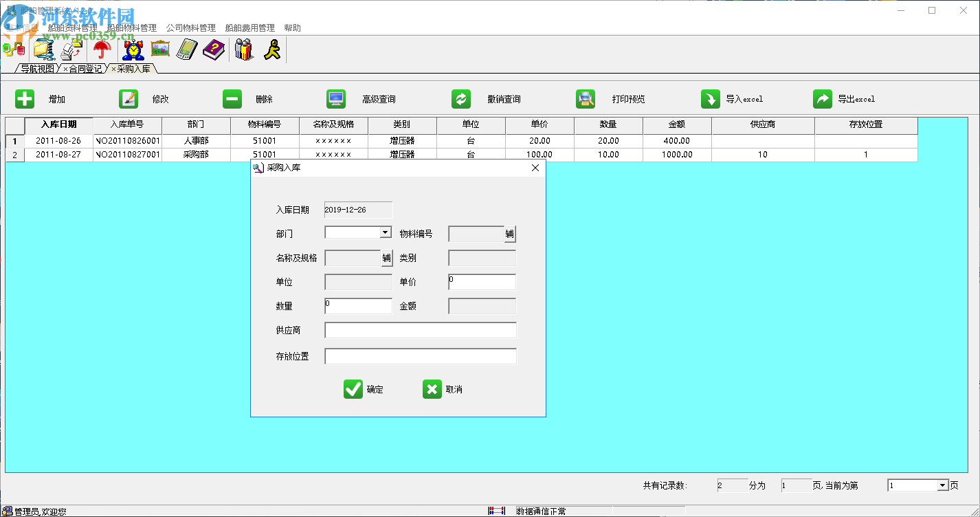The width and height of the screenshot is (980, 517).
Task: Click the 物料编号 column header
Action: pos(265,125)
